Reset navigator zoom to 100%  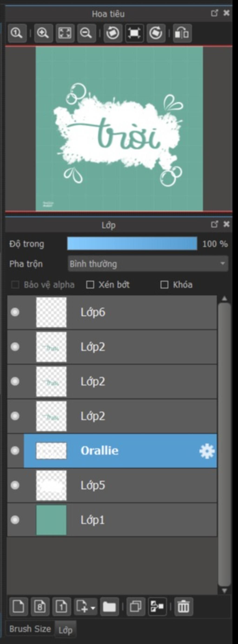coord(17,33)
